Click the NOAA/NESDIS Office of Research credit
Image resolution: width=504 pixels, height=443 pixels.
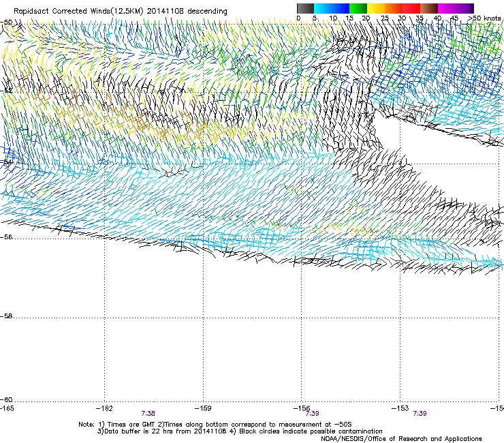coord(401,439)
